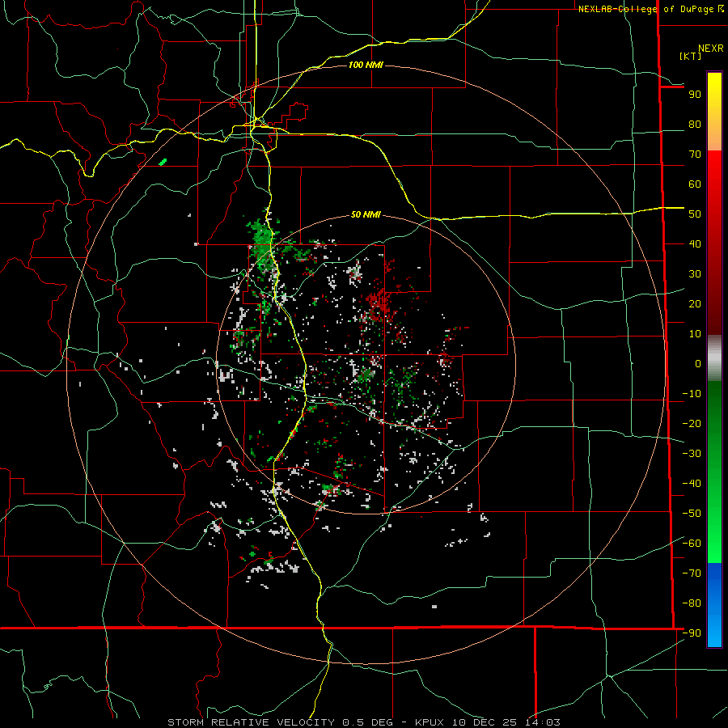This screenshot has width=728, height=728.
Task: Click the isolated green echo outside 100 NMI ring
Action: point(163,162)
